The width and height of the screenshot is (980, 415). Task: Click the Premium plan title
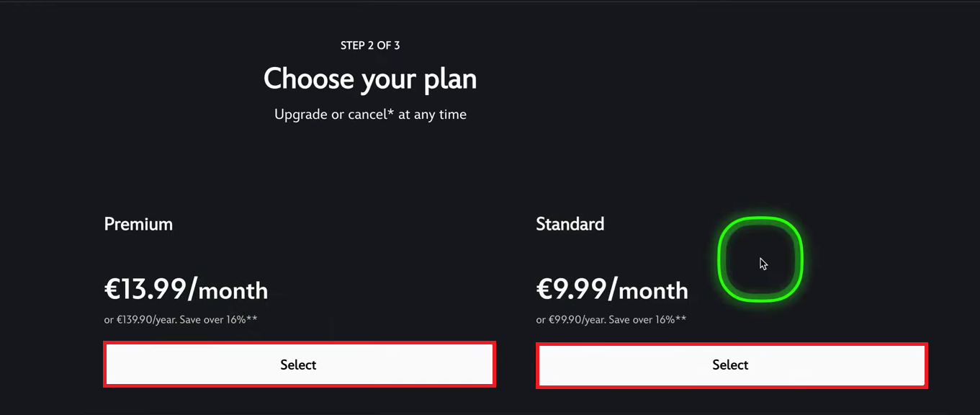(138, 224)
